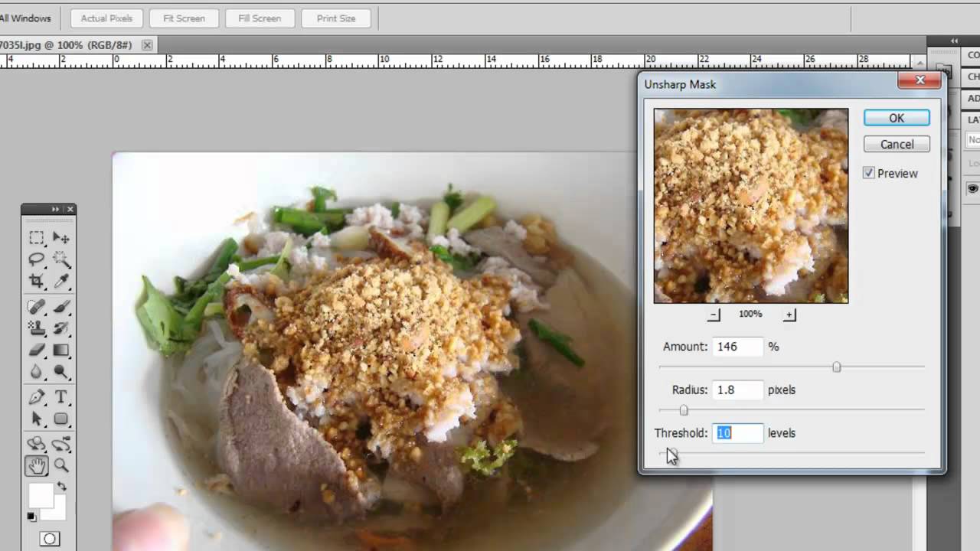Select the History Brush tool
The width and height of the screenshot is (980, 551).
(61, 328)
